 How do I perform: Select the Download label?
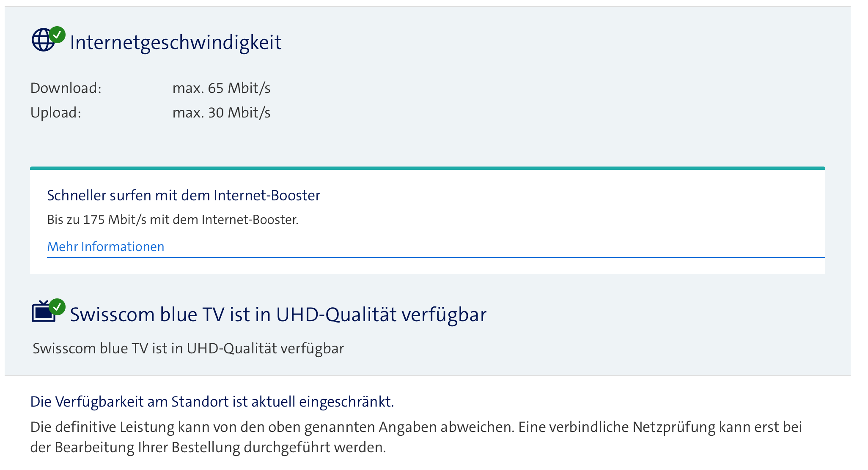pyautogui.click(x=66, y=88)
